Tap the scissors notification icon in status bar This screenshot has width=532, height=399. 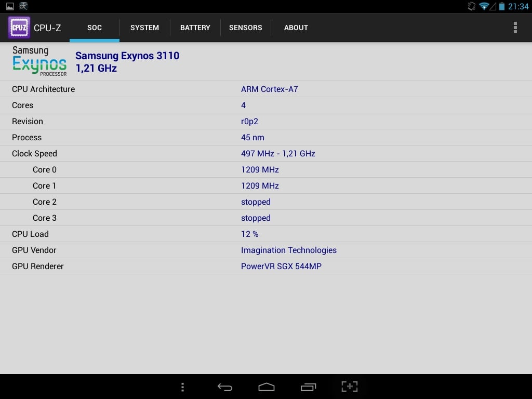point(23,6)
